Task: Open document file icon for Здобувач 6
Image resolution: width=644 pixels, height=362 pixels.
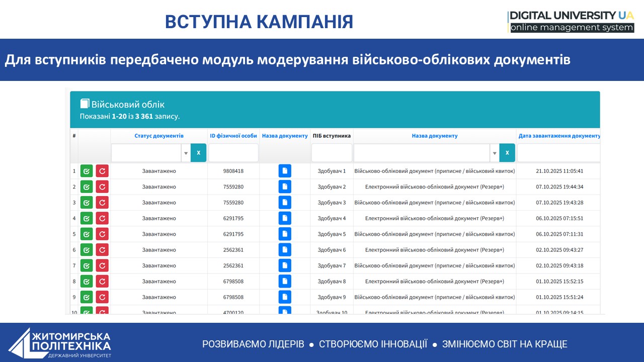Action: [x=285, y=250]
